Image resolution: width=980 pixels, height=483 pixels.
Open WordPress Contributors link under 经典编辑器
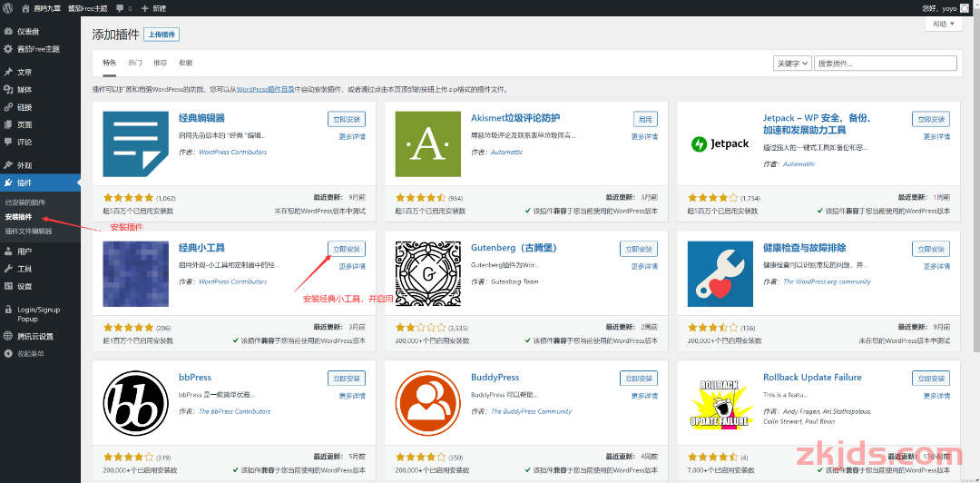[x=232, y=152]
